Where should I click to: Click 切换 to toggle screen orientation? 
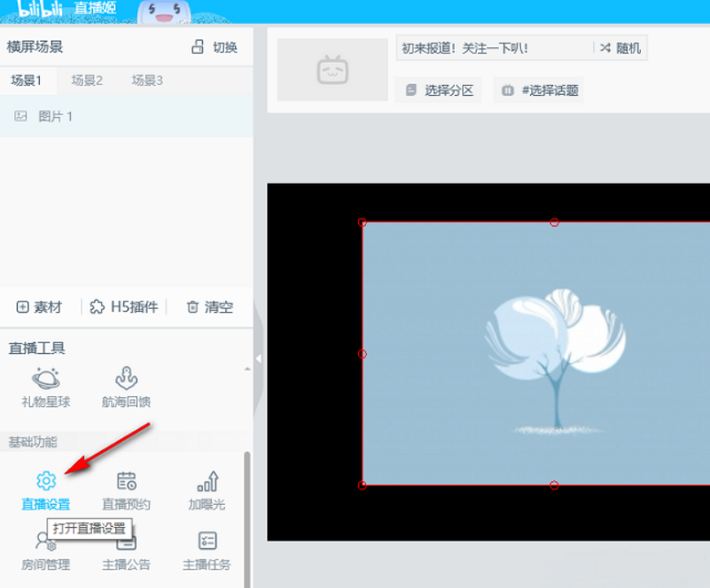[x=215, y=48]
